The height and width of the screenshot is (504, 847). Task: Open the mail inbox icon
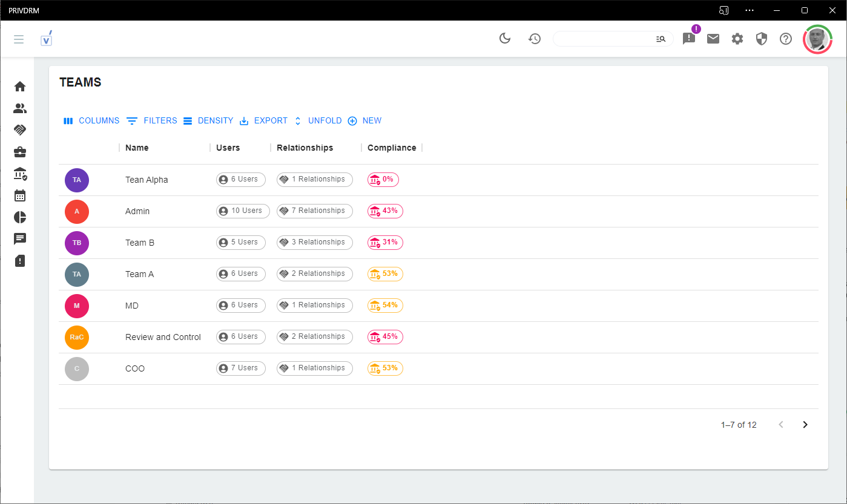tap(713, 39)
